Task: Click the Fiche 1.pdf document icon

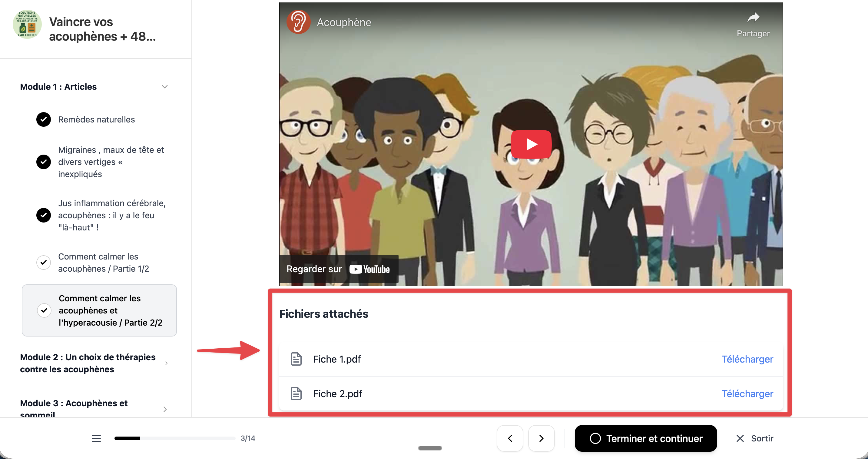Action: [296, 359]
